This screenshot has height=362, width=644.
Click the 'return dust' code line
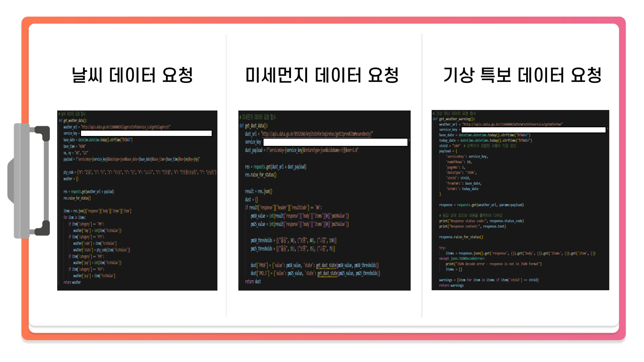(x=253, y=282)
